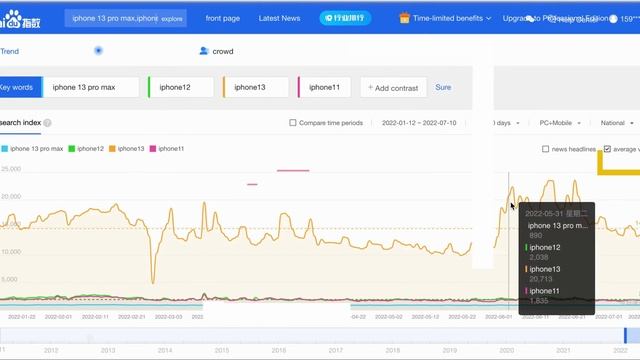Viewport: 640px width, 360px height.
Task: Click the iphone12 value 2,038 in tooltip
Action: [539, 257]
